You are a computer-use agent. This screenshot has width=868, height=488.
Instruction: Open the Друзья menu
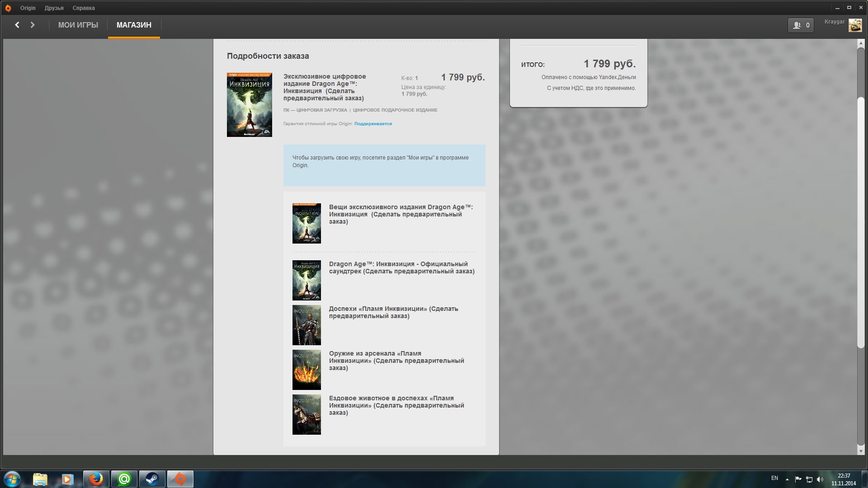click(54, 8)
